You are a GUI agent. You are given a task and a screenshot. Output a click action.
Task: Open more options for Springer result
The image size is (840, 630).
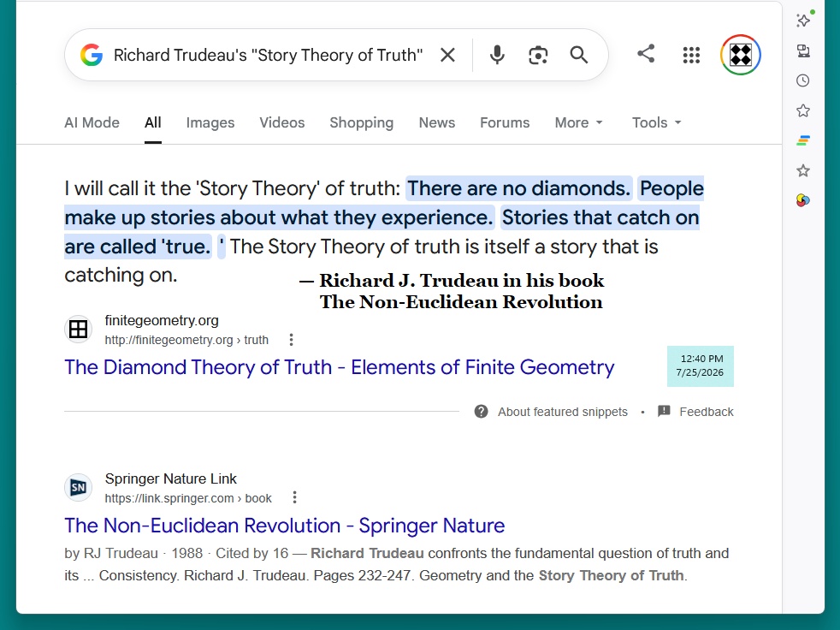pyautogui.click(x=294, y=497)
